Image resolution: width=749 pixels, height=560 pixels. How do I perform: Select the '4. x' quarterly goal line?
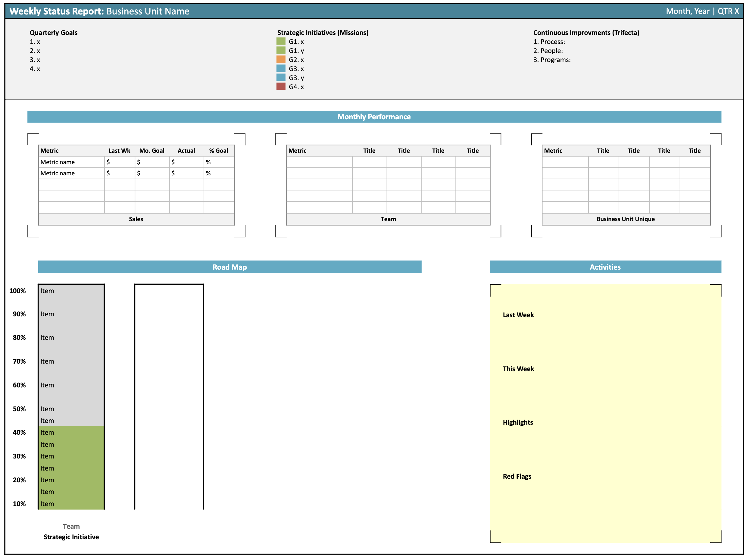coord(35,69)
